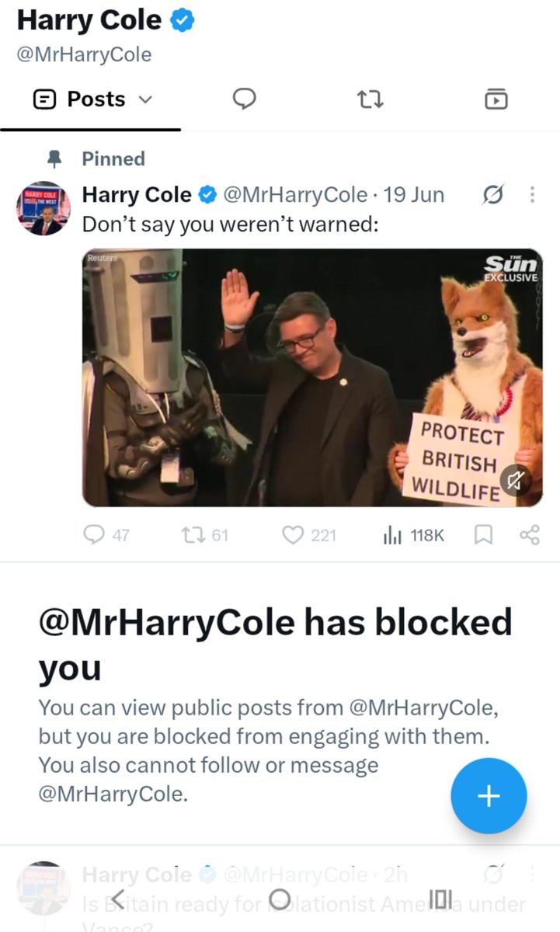Expand the Posts dropdown chevron
This screenshot has height=932, width=560.
tap(145, 100)
